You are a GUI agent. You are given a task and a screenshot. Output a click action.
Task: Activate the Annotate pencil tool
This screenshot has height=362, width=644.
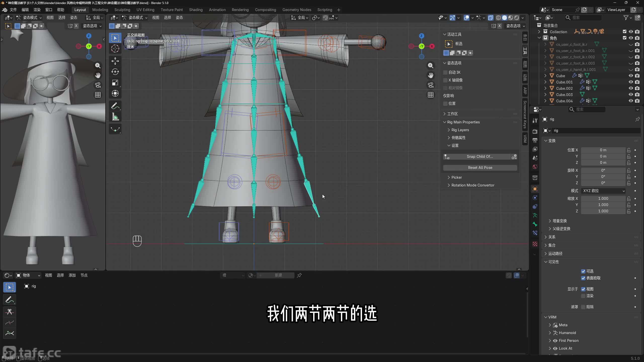[x=115, y=106]
